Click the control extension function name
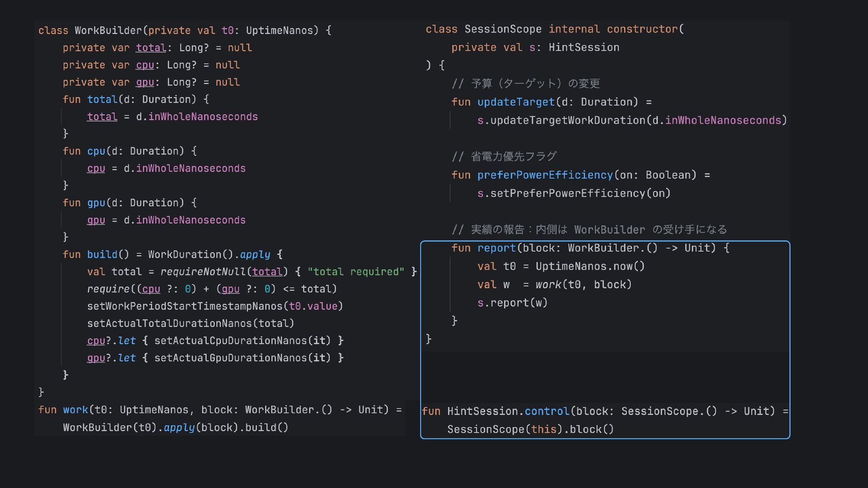868x488 pixels. tap(547, 411)
